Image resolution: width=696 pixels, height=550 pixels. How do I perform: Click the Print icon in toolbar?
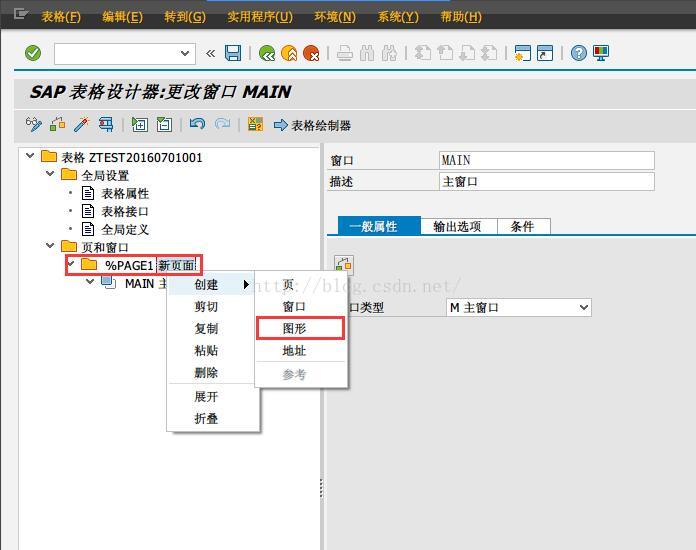pyautogui.click(x=345, y=53)
